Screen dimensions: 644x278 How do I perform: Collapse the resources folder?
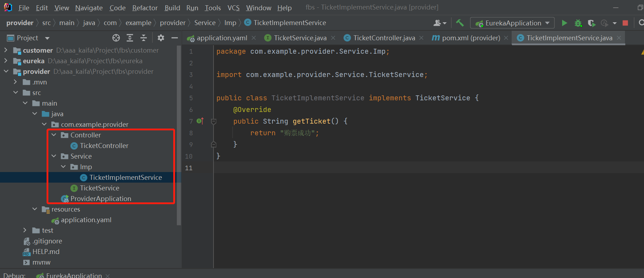pyautogui.click(x=35, y=209)
